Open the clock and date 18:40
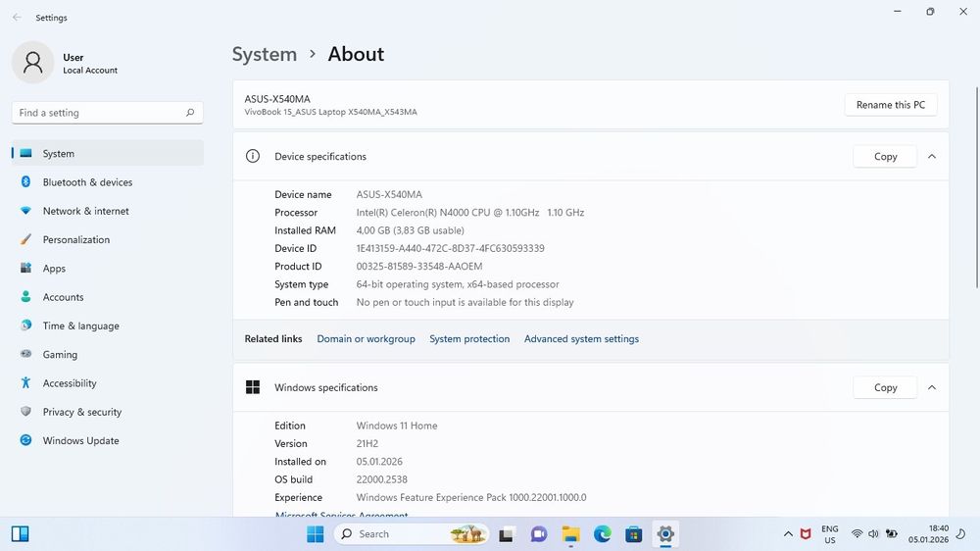 coord(929,534)
